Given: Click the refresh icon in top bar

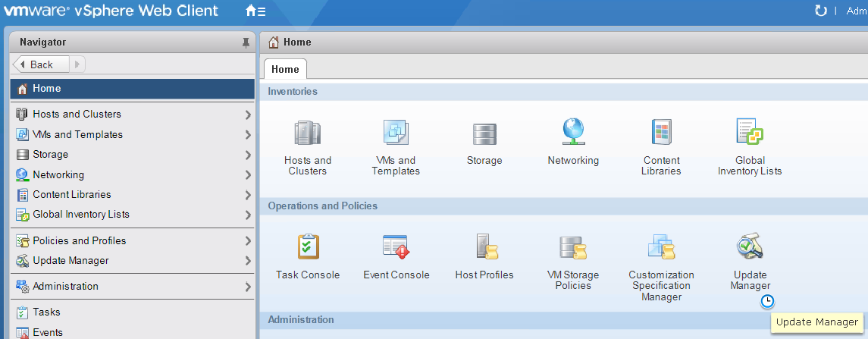Looking at the screenshot, I should tap(820, 11).
